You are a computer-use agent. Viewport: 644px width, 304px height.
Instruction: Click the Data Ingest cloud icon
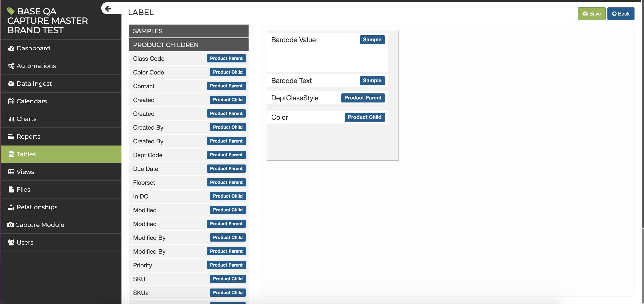[x=11, y=84]
